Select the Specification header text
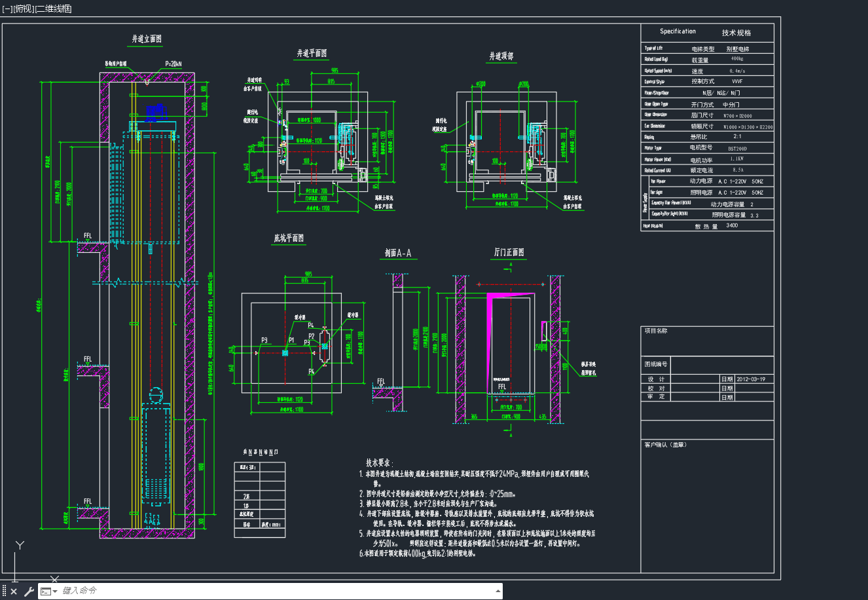 click(678, 31)
